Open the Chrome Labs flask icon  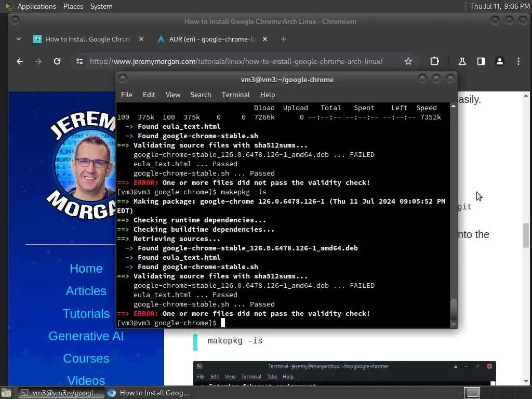pos(462,61)
